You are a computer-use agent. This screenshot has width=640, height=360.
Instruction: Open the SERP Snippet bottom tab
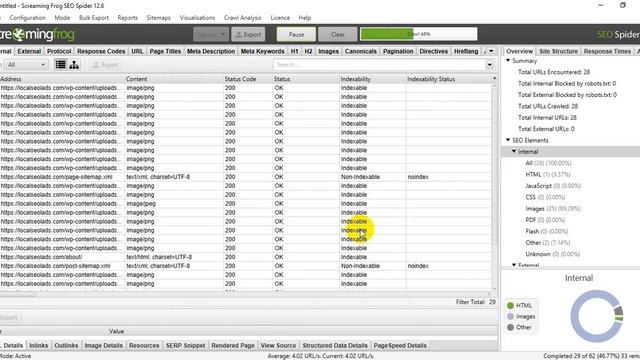pos(185,346)
